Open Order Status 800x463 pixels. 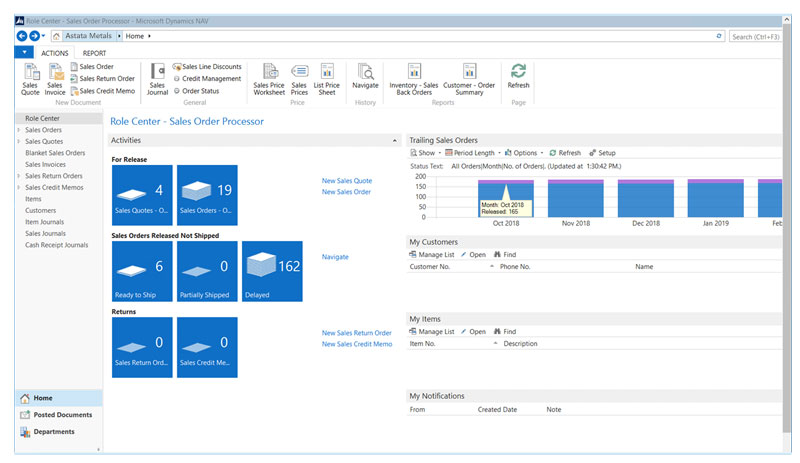[196, 91]
